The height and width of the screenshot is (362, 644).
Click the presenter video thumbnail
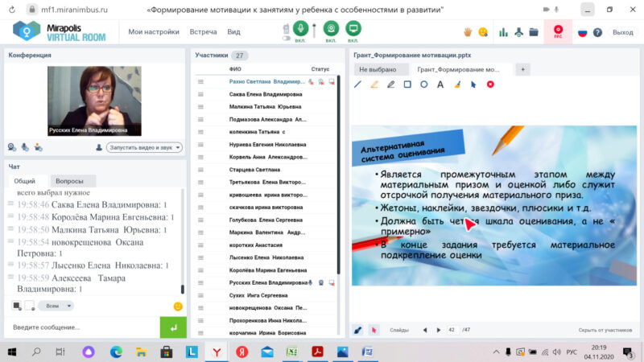(94, 101)
